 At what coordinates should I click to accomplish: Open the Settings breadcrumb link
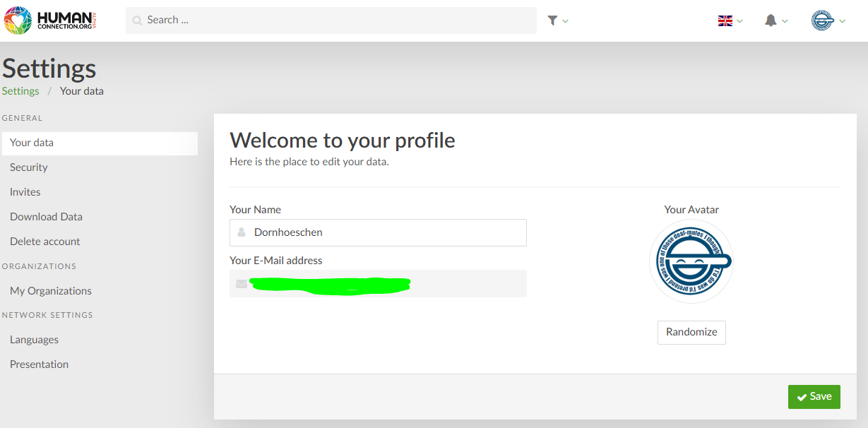click(x=20, y=90)
